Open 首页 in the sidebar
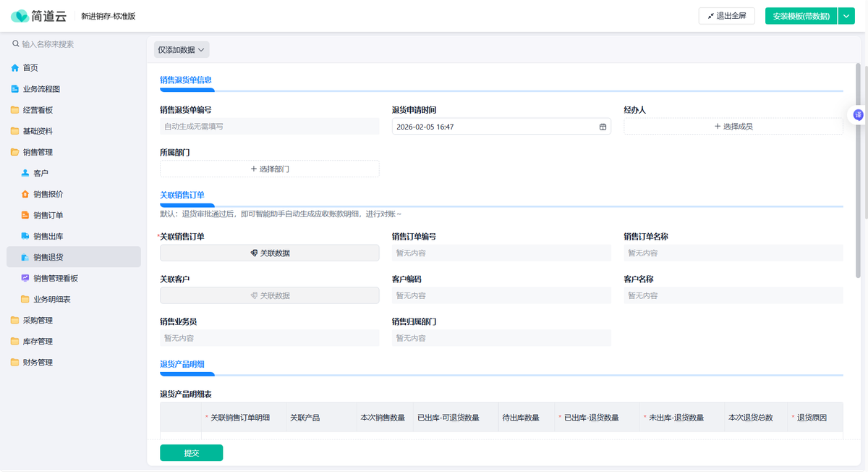868x472 pixels. pyautogui.click(x=74, y=68)
